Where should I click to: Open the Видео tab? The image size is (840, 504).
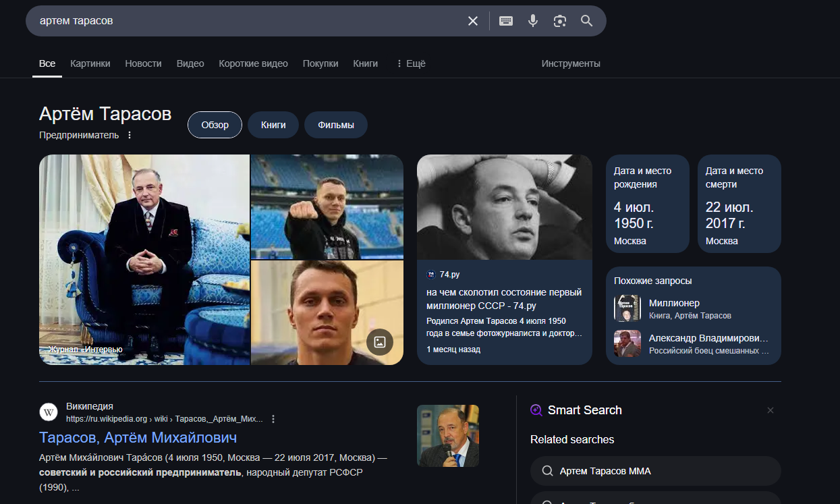190,63
